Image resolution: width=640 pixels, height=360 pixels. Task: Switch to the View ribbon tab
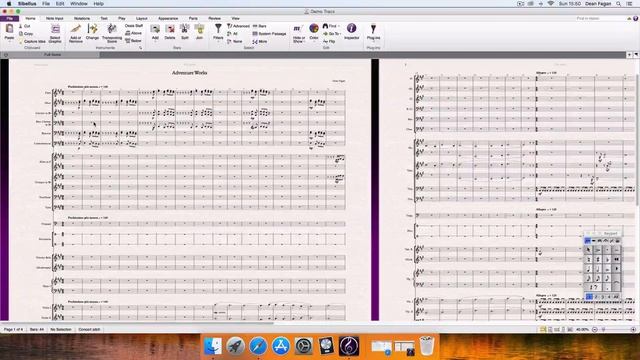(x=236, y=18)
